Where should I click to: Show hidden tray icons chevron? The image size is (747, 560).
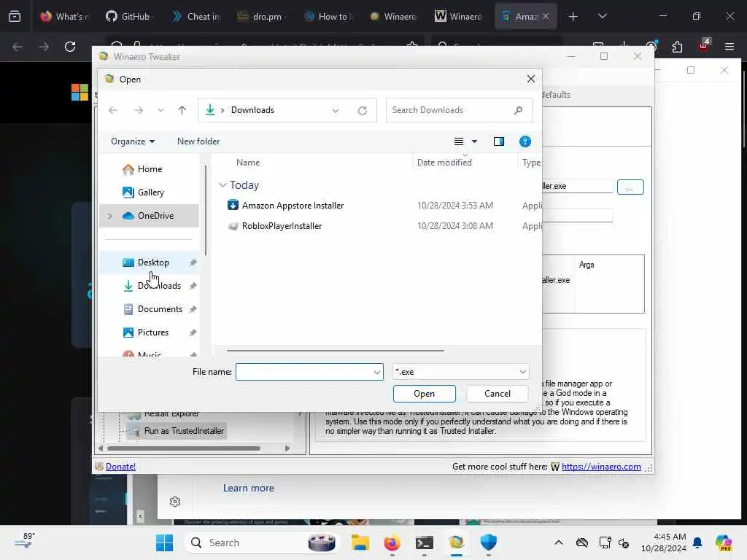point(559,542)
